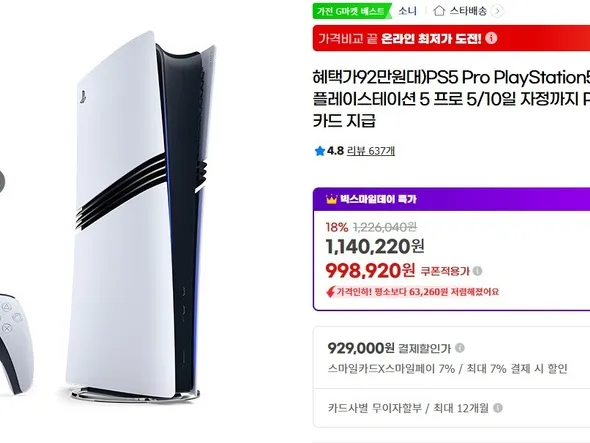Viewport: 590px width, 443px height.
Task: Open the 소니 brand link
Action: pyautogui.click(x=408, y=11)
